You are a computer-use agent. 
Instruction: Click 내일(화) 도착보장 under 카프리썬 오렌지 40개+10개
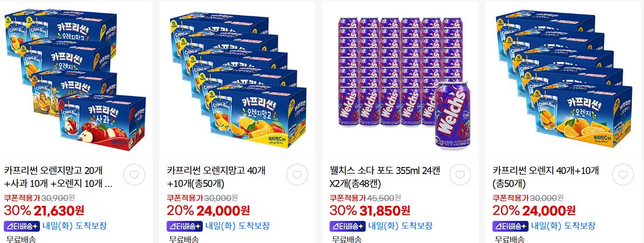[563, 226]
